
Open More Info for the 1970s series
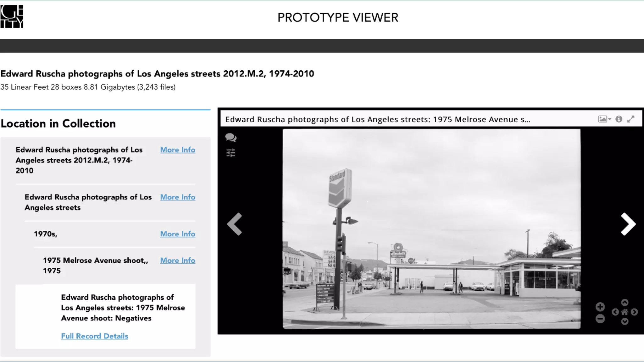tap(178, 234)
